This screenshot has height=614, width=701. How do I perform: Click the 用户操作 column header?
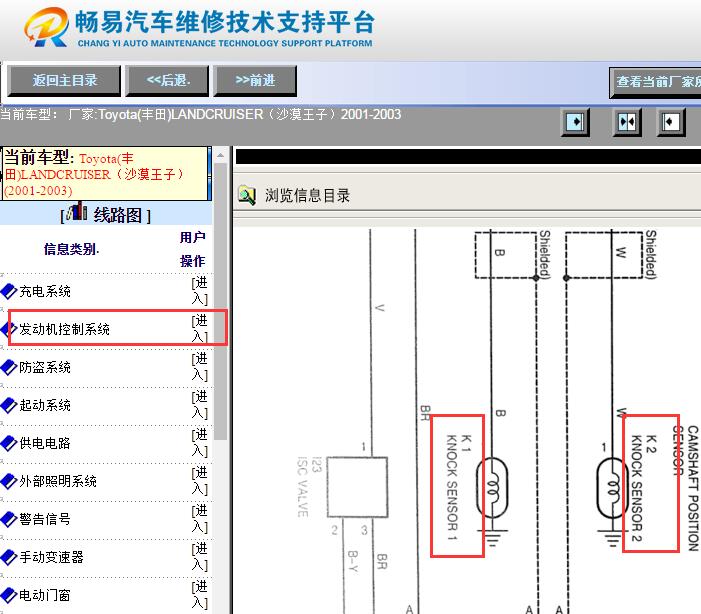click(x=193, y=249)
